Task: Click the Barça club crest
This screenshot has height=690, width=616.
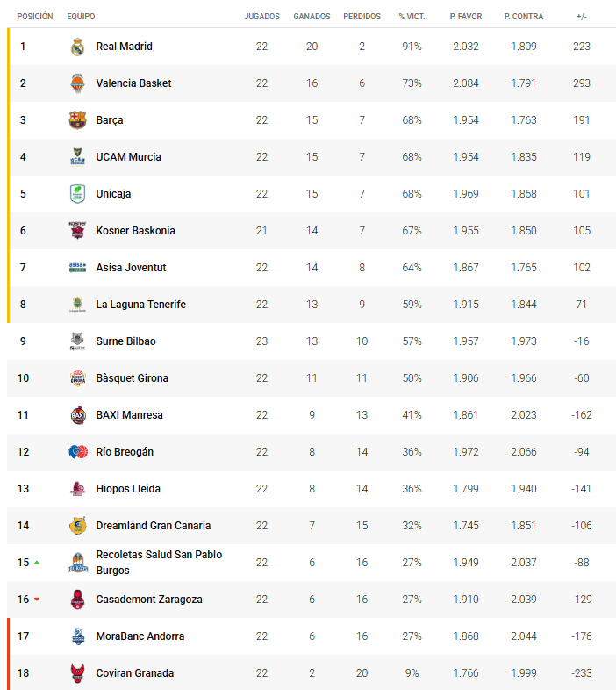Action: [77, 120]
